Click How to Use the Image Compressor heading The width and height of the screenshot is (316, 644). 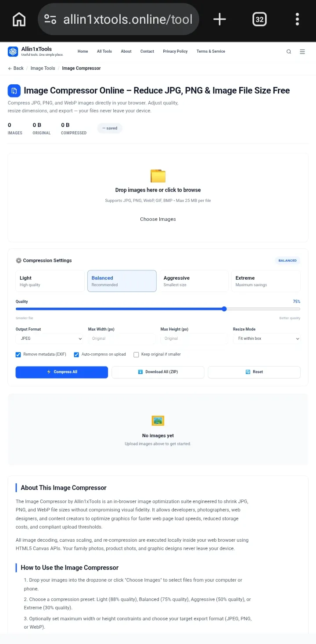click(x=69, y=568)
